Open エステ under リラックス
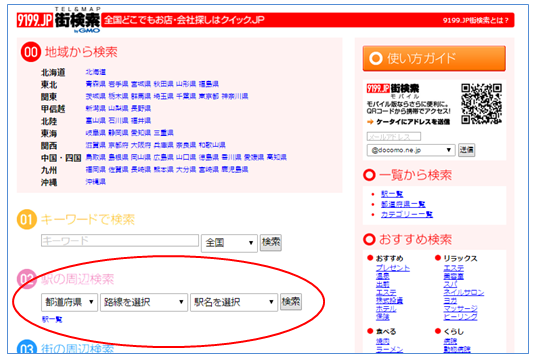Image resolution: width=543 pixels, height=360 pixels. point(454,268)
